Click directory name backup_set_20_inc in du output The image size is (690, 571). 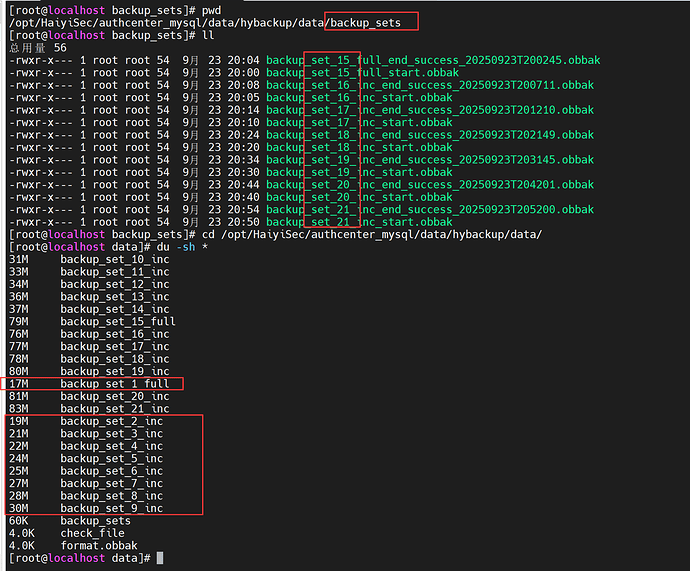coord(115,396)
